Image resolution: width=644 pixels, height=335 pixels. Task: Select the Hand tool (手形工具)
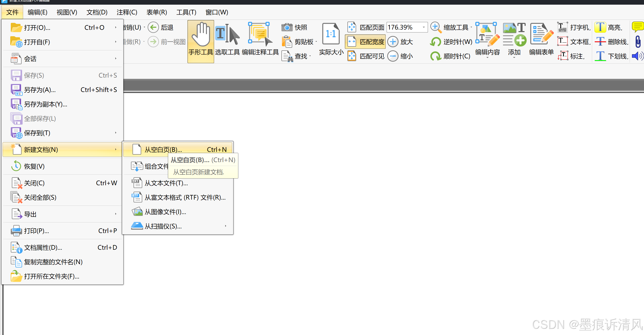coord(201,41)
